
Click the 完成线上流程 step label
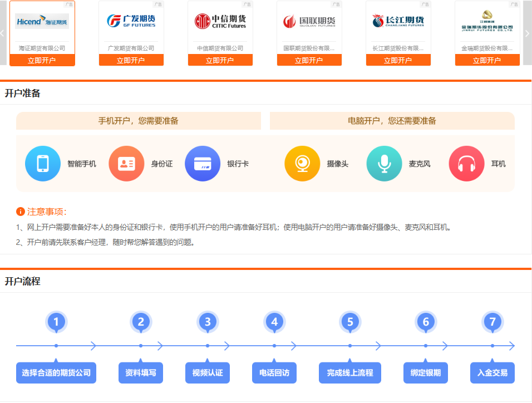coord(350,373)
